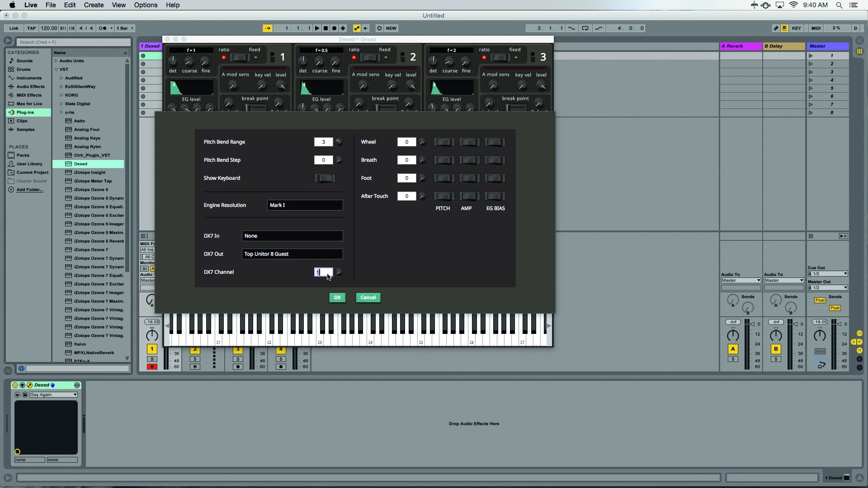Open Engine Resolution dropdown showing Mark I

click(x=305, y=205)
